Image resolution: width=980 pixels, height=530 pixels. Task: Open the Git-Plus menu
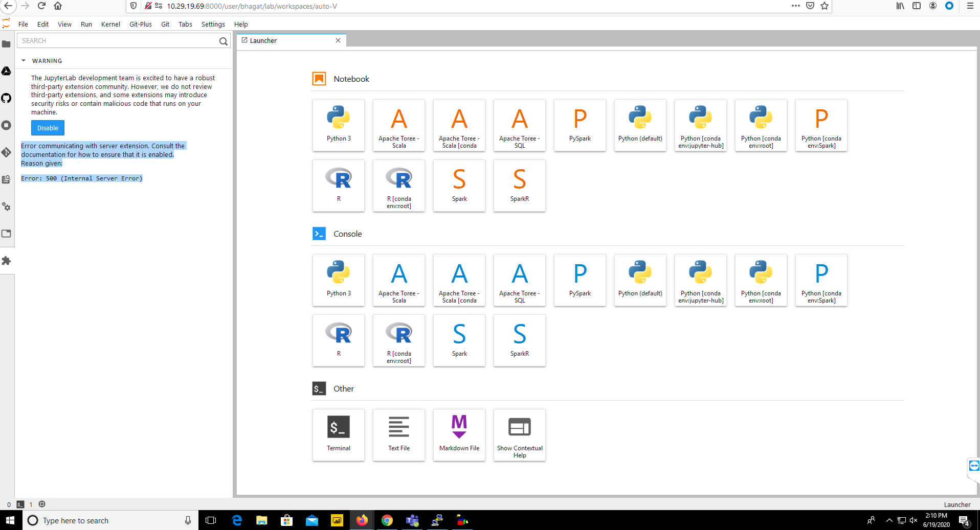(140, 24)
